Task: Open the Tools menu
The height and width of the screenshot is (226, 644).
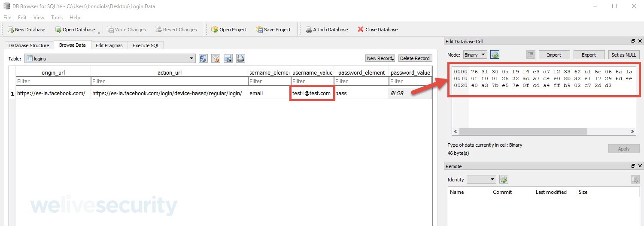Action: (x=57, y=18)
